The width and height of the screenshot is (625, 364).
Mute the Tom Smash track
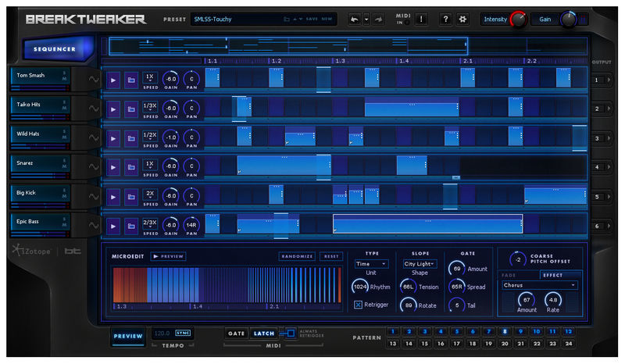64,79
